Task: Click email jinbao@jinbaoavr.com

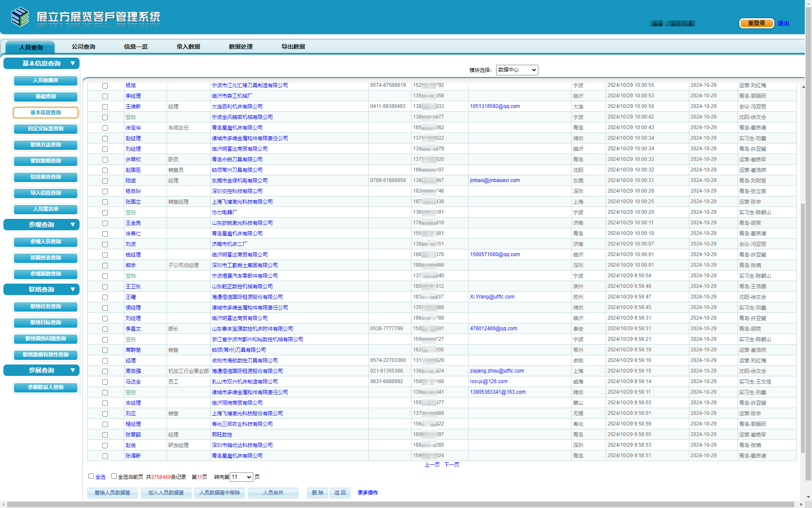Action: [495, 180]
